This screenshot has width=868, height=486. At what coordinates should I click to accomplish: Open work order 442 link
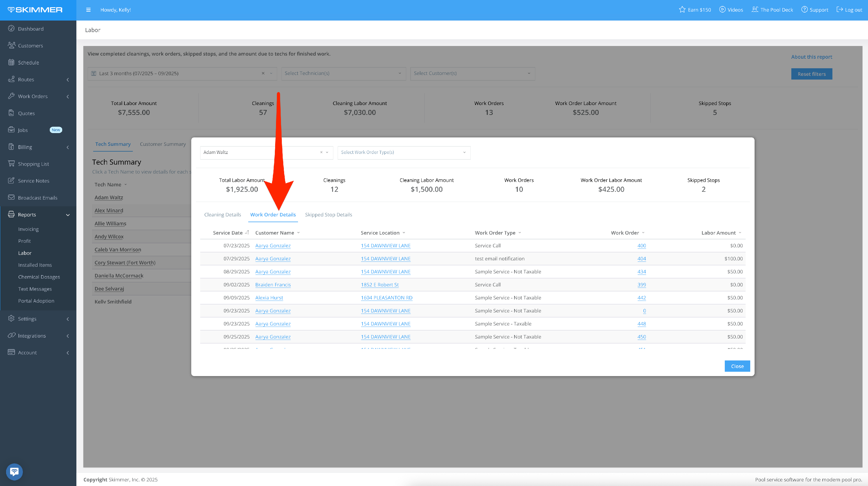pos(641,298)
